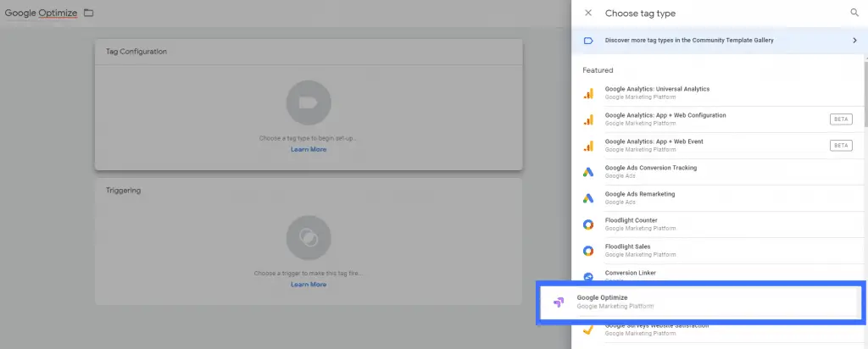This screenshot has height=349, width=868.
Task: Click the App + Web Event analytics icon
Action: [588, 146]
